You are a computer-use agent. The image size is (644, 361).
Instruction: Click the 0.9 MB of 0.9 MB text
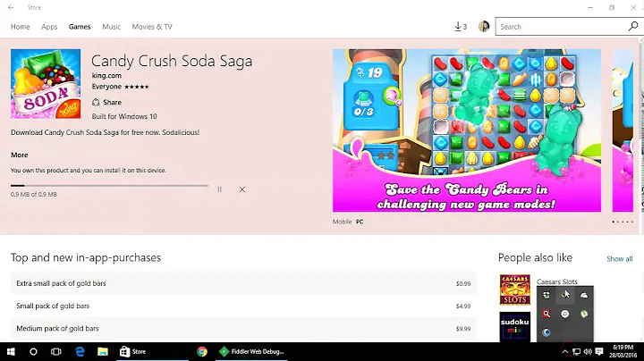(34, 195)
